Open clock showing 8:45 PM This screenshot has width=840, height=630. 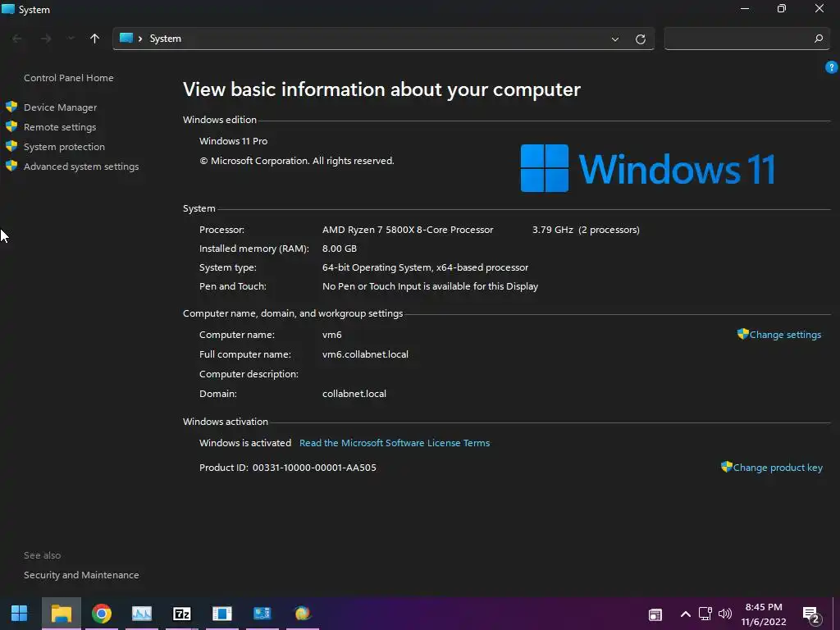[764, 614]
